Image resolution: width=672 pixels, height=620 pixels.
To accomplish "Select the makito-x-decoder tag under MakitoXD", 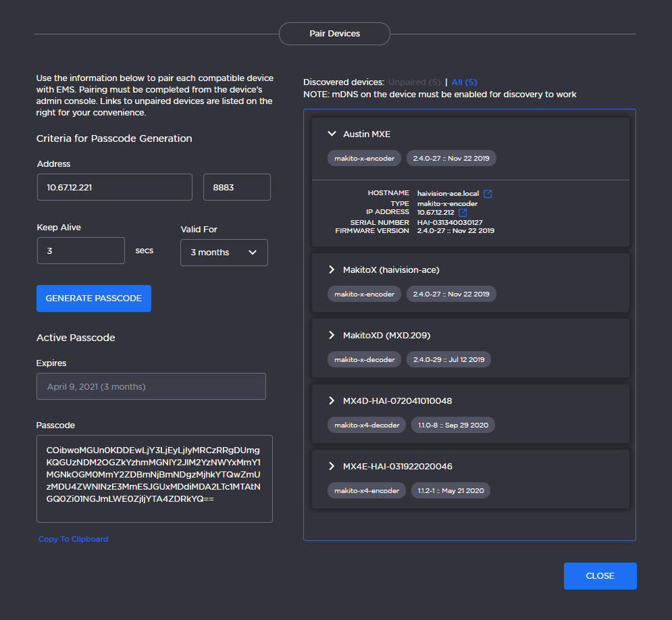I will click(x=364, y=359).
